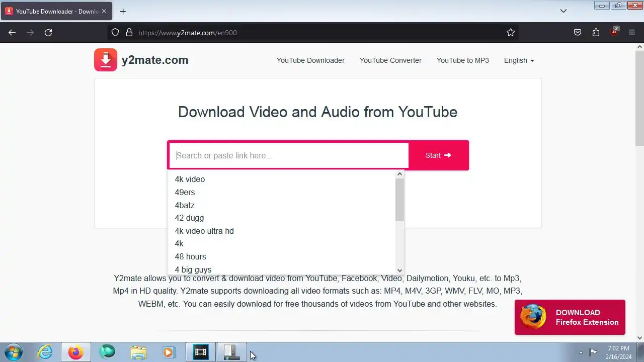Click the suggestion list scroll up arrow
The width and height of the screenshot is (644, 362).
(x=399, y=174)
